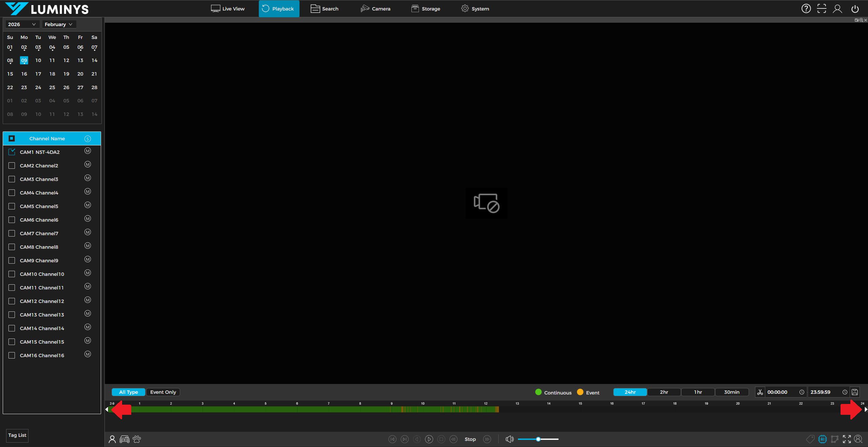Screen dimensions: 868x447
Task: Toggle the AI chip icon
Action: [x=822, y=439]
